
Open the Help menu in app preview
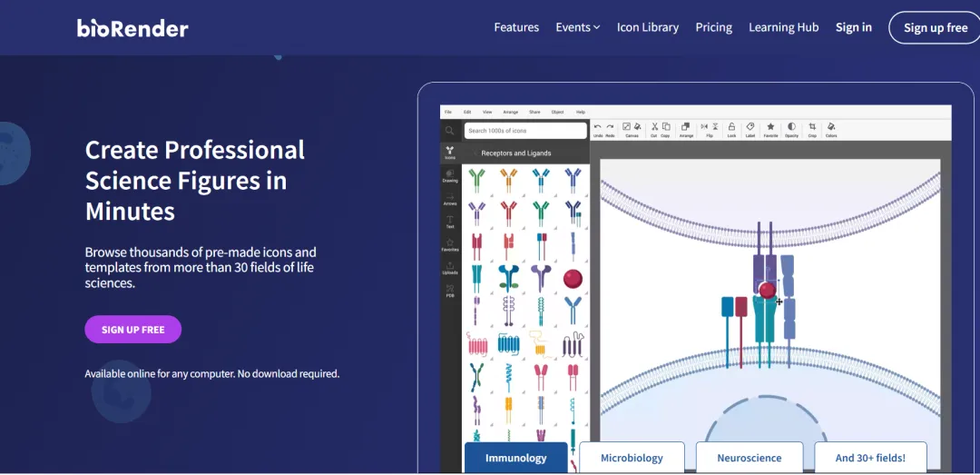(x=581, y=112)
